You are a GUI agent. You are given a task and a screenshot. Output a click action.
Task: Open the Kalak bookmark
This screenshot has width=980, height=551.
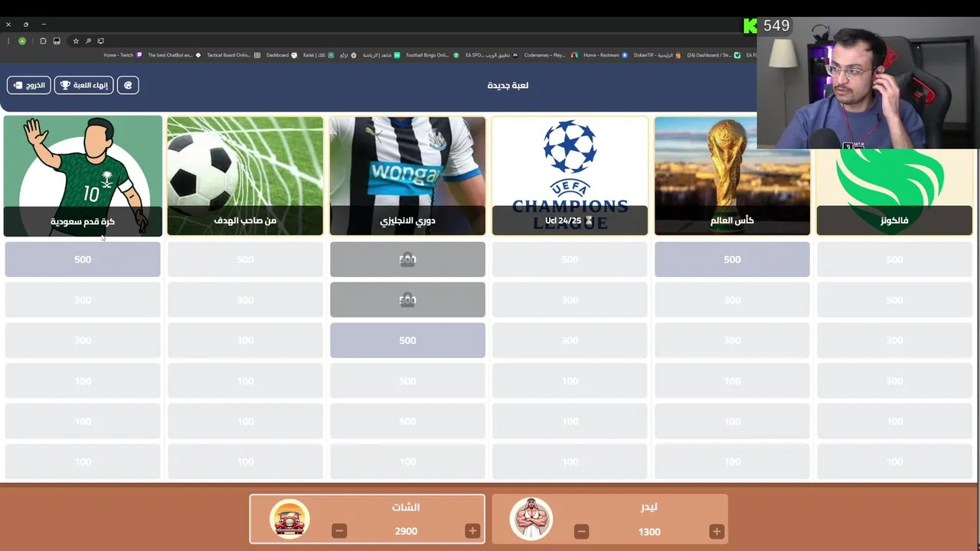[318, 55]
